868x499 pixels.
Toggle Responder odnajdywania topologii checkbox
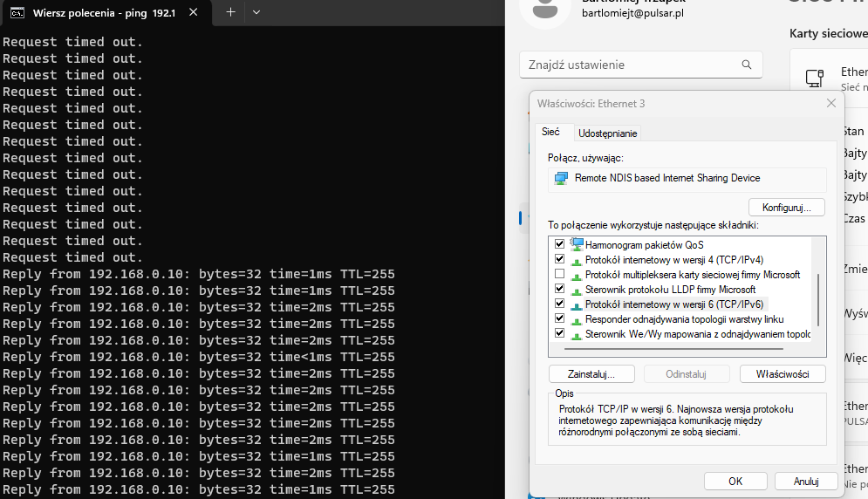560,318
